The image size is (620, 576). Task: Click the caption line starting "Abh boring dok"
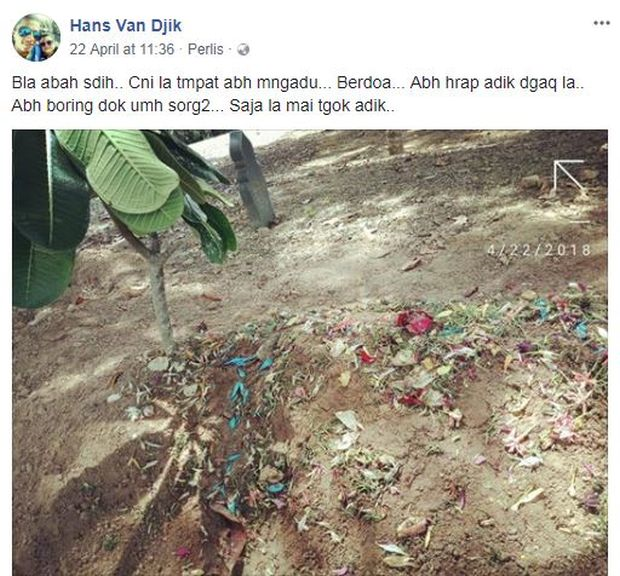click(203, 106)
